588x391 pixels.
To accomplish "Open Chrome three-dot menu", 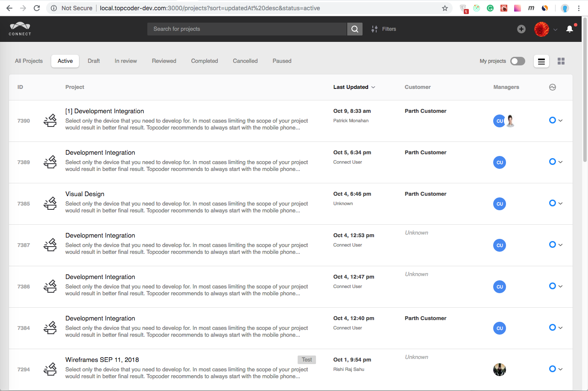I will (579, 8).
